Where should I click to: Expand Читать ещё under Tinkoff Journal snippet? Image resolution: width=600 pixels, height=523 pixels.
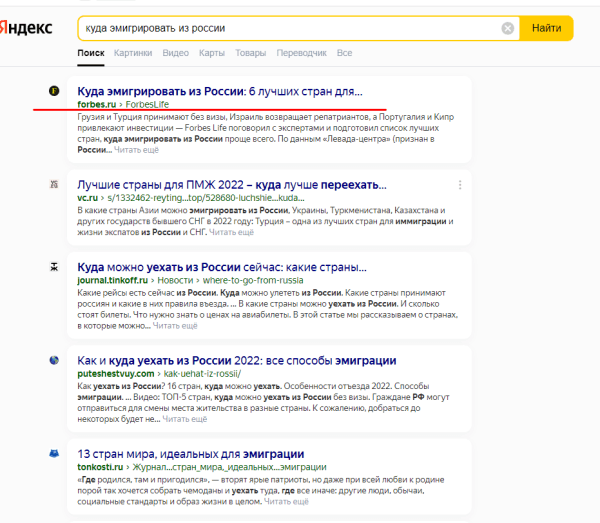175,325
